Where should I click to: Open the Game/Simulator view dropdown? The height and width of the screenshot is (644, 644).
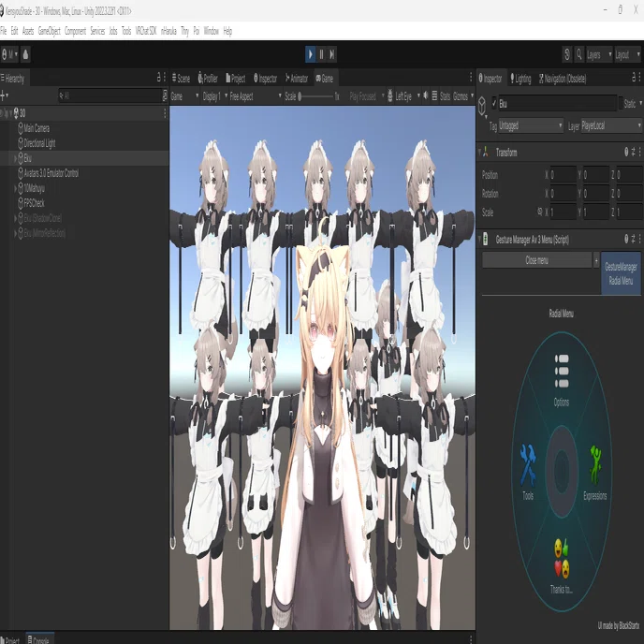[184, 96]
